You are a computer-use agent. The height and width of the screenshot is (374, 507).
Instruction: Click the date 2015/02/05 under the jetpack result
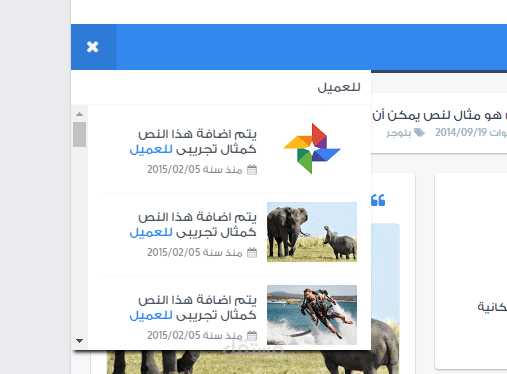[x=174, y=335]
